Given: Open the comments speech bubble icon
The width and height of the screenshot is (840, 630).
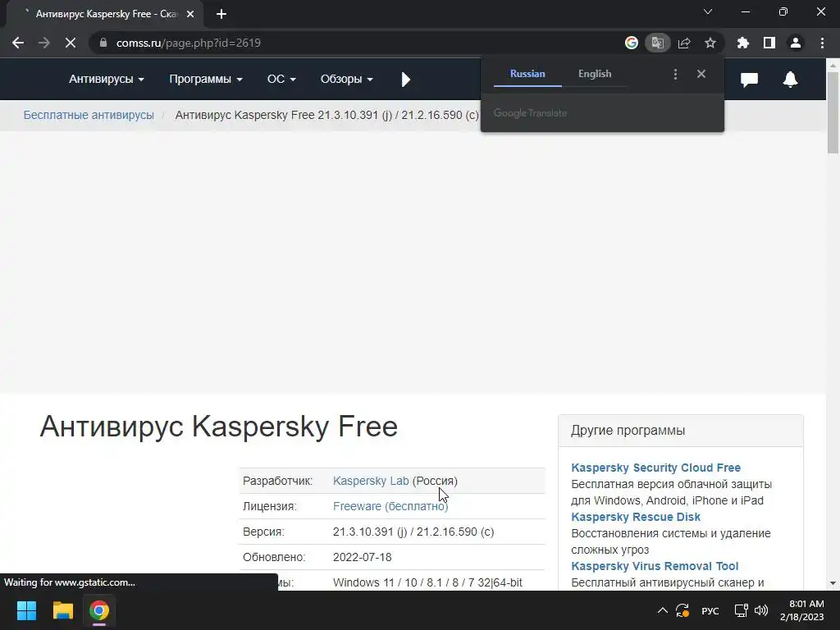Looking at the screenshot, I should point(749,80).
